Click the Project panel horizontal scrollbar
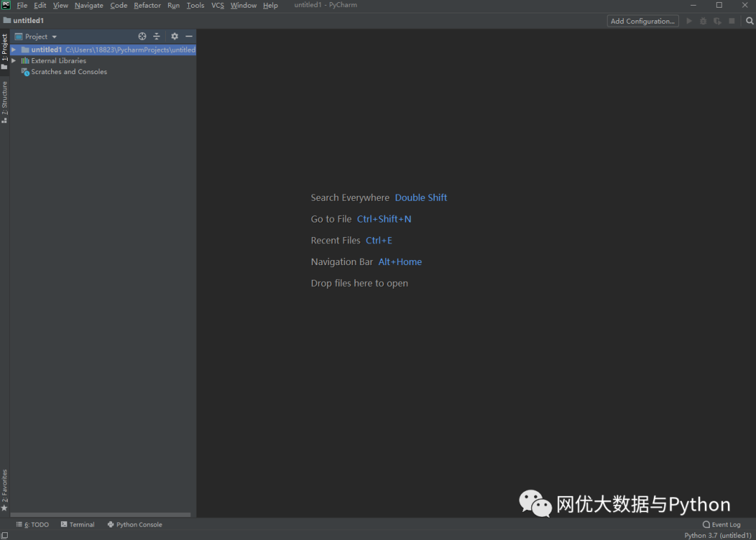 (x=100, y=515)
